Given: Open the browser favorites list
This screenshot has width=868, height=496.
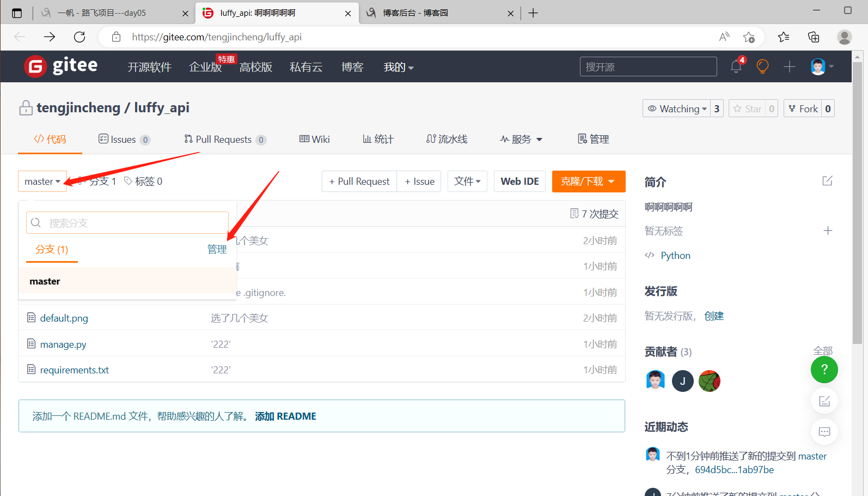Looking at the screenshot, I should click(x=784, y=37).
